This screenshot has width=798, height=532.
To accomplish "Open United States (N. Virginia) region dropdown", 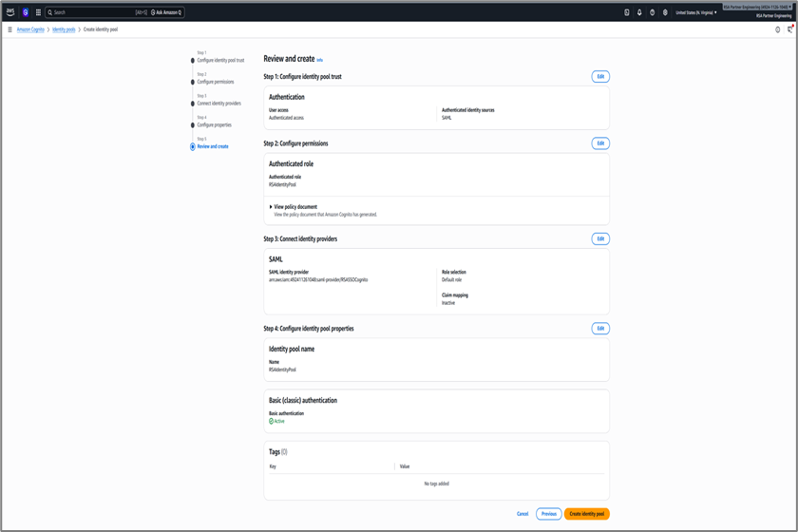I will click(x=695, y=12).
